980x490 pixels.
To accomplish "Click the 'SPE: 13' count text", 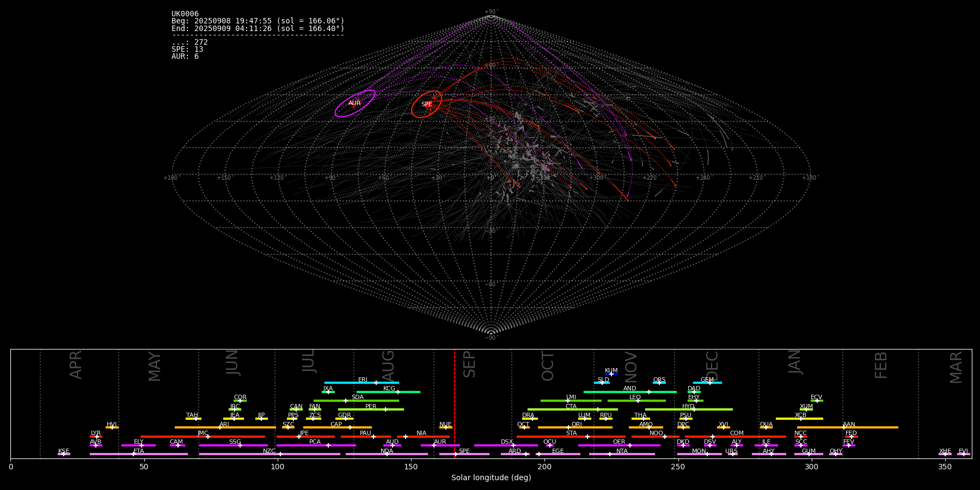I will (187, 50).
